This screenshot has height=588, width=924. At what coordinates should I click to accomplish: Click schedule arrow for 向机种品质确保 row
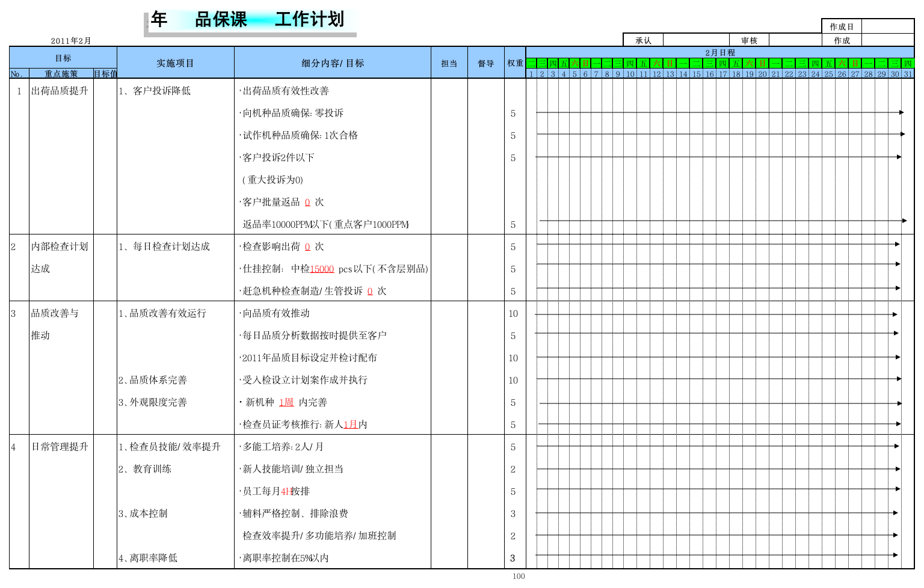pos(720,112)
